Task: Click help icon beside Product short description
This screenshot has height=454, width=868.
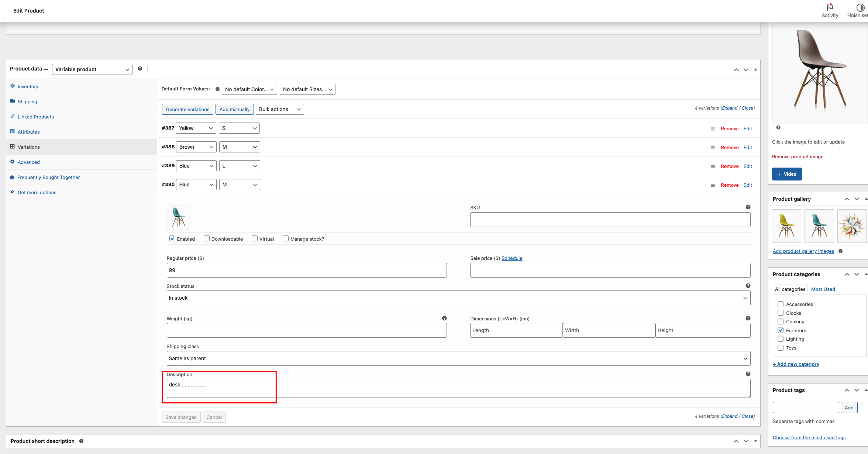Action: coord(81,441)
